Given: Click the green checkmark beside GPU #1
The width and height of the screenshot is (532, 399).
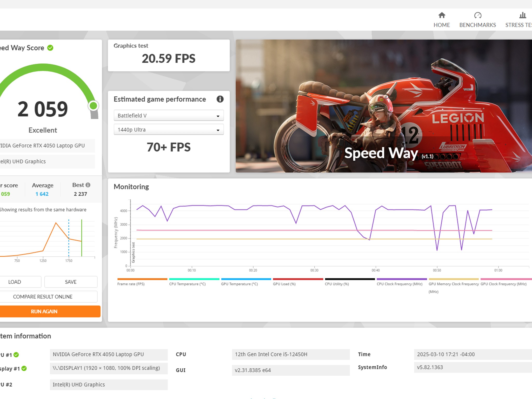Looking at the screenshot, I should pos(16,354).
